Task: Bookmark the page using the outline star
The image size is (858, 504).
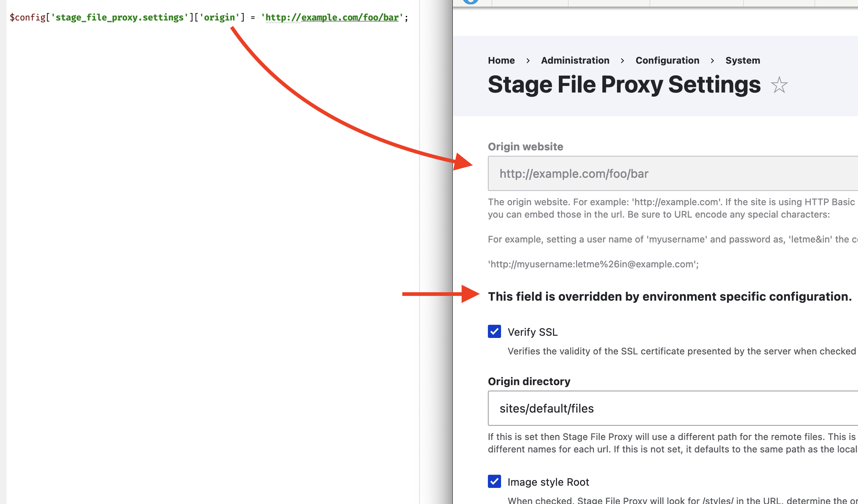Action: 780,85
